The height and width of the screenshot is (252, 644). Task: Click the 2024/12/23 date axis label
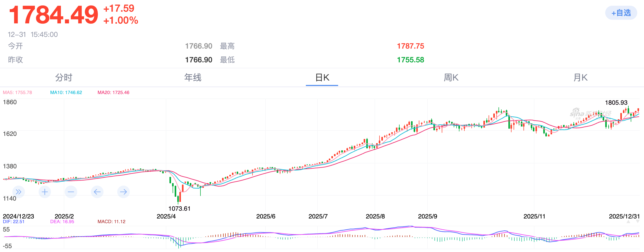18,216
